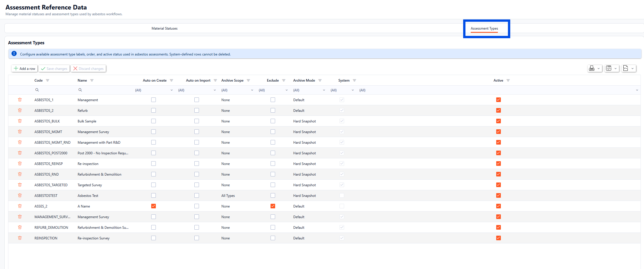Viewport: 644px width, 269px height.
Task: Click the Active column header filter icon
Action: [x=508, y=80]
